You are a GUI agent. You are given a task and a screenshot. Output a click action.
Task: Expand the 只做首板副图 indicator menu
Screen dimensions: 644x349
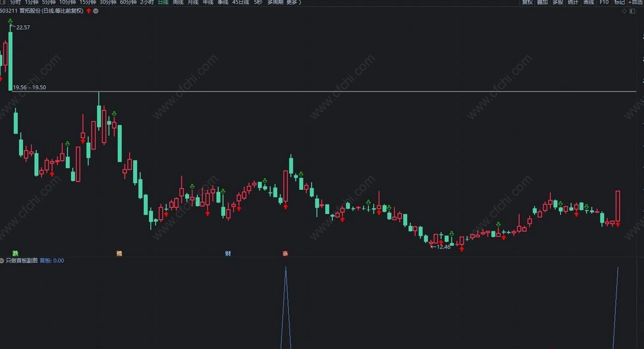(x=2, y=260)
